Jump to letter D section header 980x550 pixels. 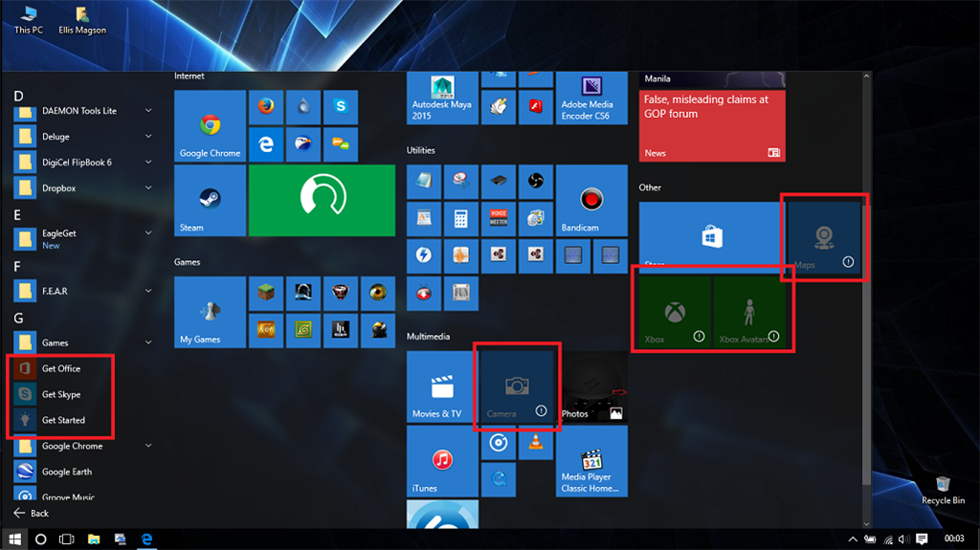coord(19,96)
